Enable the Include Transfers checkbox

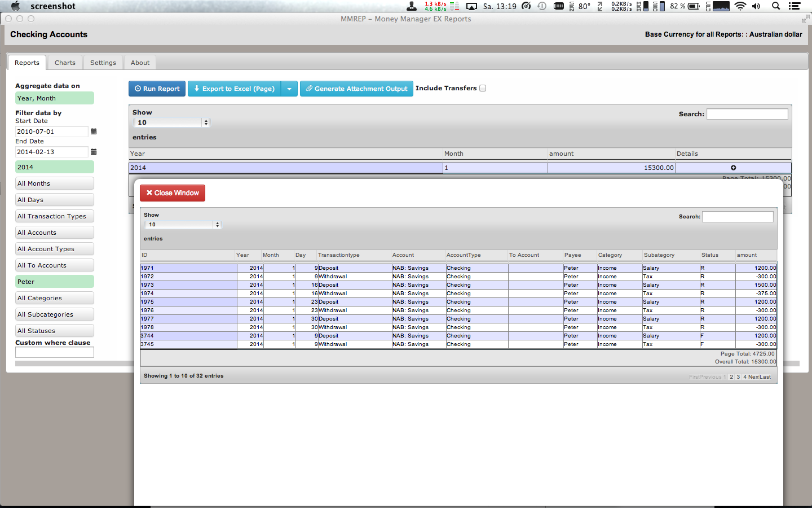click(x=483, y=88)
